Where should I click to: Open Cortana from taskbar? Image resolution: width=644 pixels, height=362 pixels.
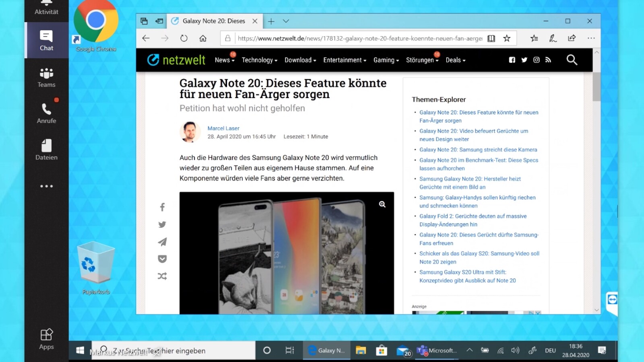[x=267, y=350]
